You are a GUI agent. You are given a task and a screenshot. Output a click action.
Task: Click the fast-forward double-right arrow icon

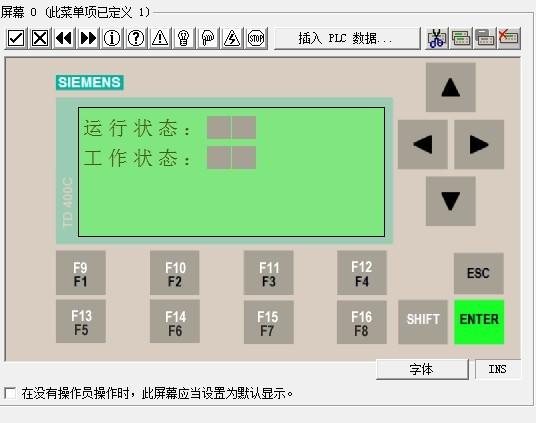click(x=88, y=38)
